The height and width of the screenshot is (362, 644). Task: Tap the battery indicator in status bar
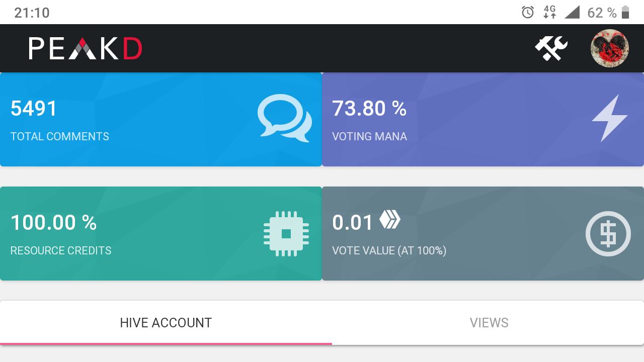[x=625, y=12]
